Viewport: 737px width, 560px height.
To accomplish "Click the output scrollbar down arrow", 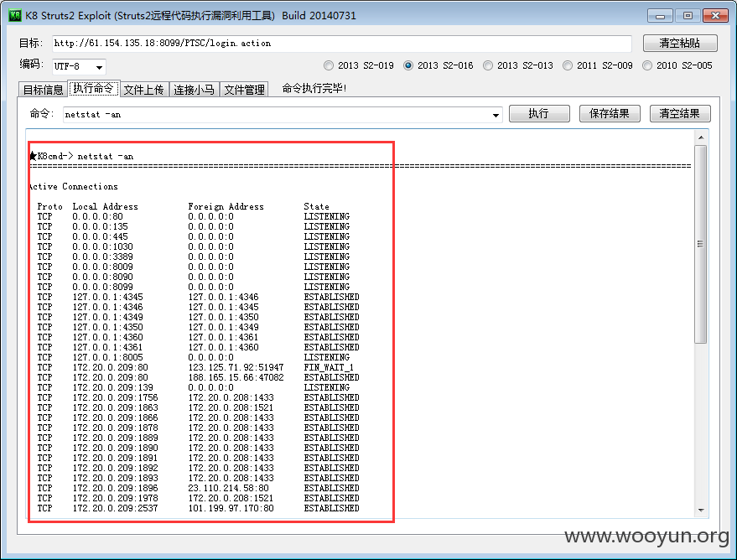I will [701, 511].
